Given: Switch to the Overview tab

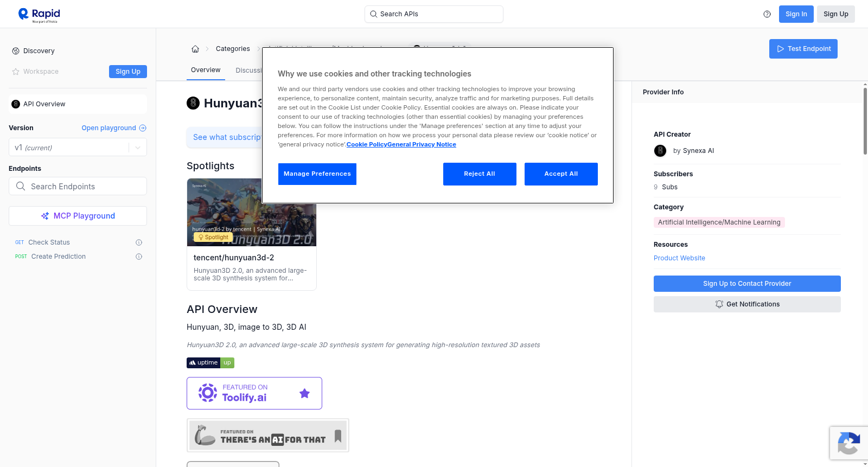Looking at the screenshot, I should point(206,70).
